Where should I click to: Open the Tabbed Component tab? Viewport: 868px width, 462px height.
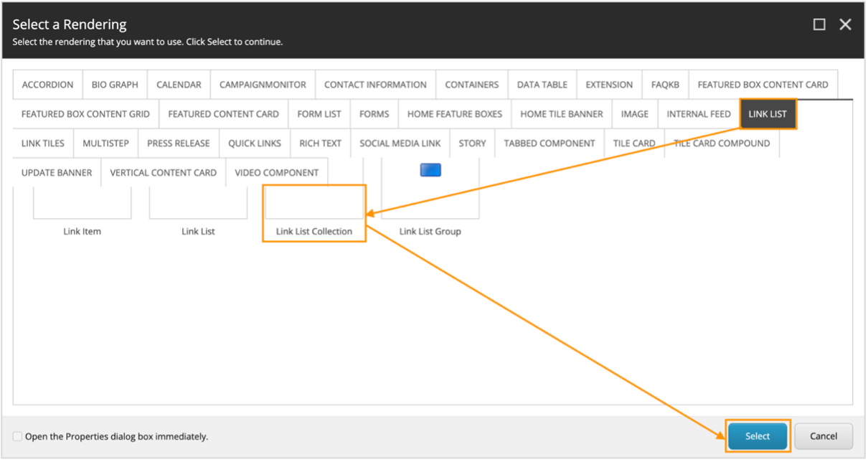(549, 143)
